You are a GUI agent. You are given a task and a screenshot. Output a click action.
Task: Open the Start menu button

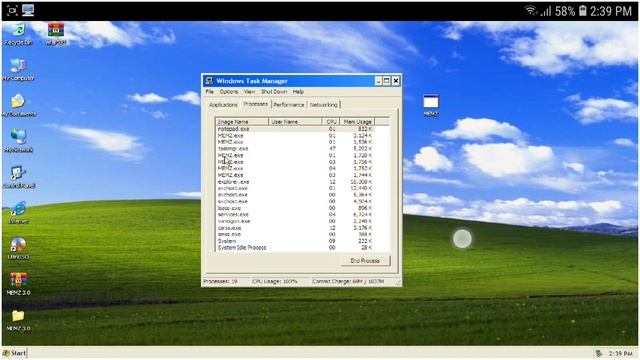pos(15,353)
